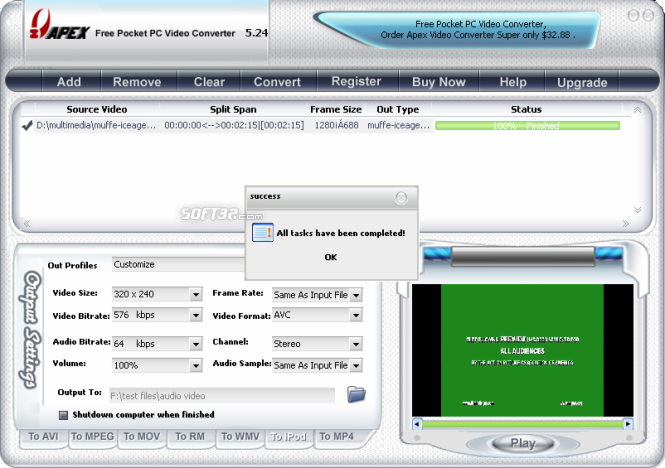
Task: Click the Play button under the preview
Action: pyautogui.click(x=523, y=443)
